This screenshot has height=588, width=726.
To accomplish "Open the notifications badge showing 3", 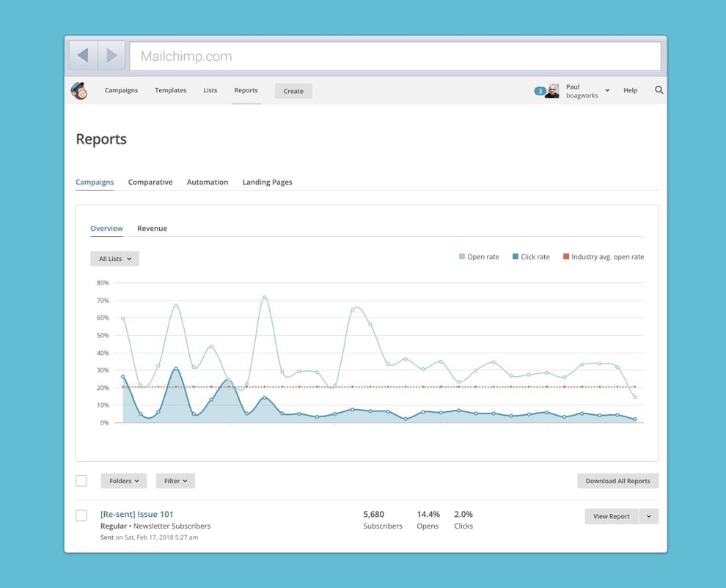I will (540, 91).
